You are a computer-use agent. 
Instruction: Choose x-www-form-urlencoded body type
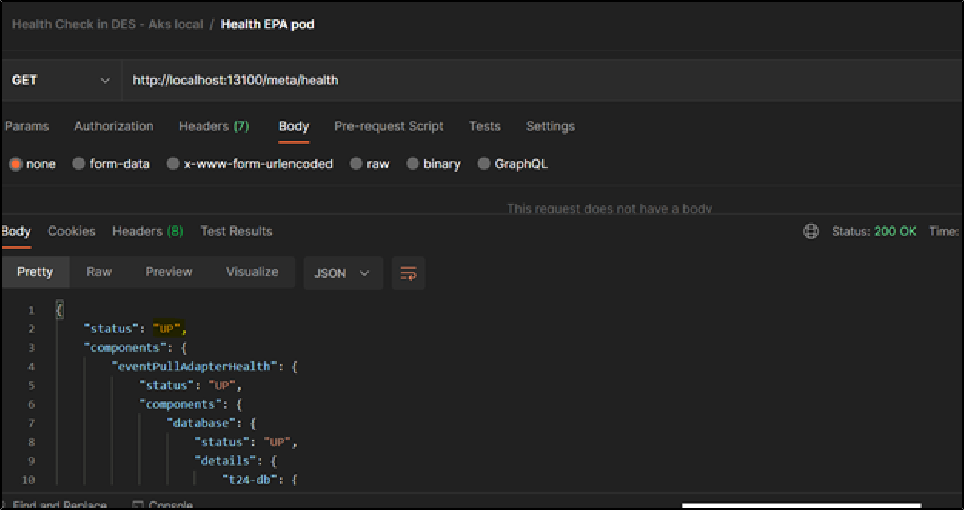tap(173, 164)
